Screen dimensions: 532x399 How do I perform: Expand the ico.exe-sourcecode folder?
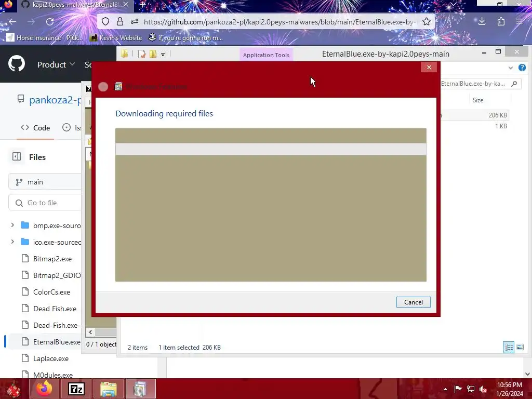(x=12, y=242)
